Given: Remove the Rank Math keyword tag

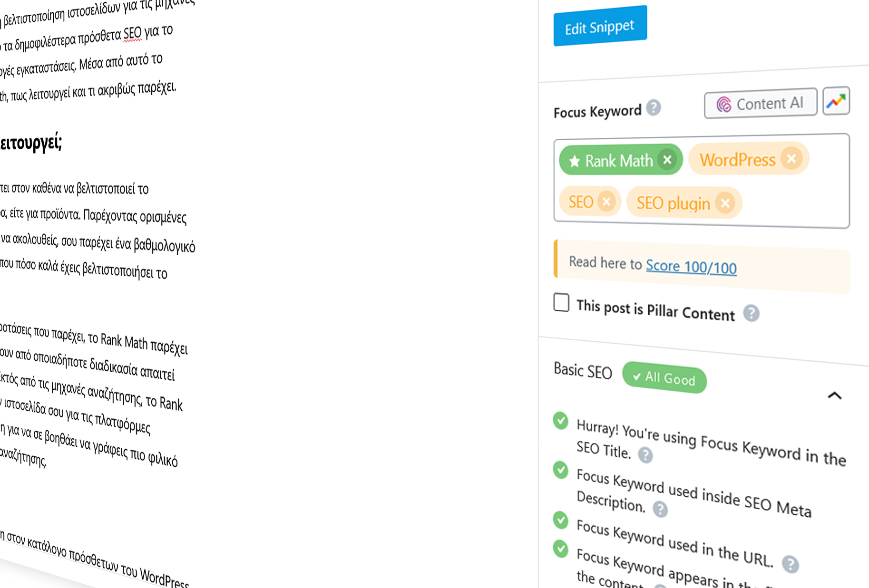Looking at the screenshot, I should [667, 159].
